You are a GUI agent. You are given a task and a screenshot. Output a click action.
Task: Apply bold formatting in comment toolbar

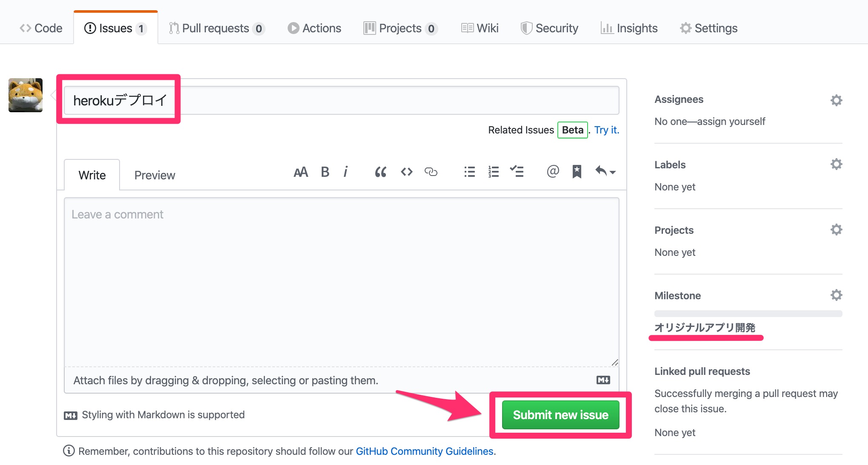point(325,172)
